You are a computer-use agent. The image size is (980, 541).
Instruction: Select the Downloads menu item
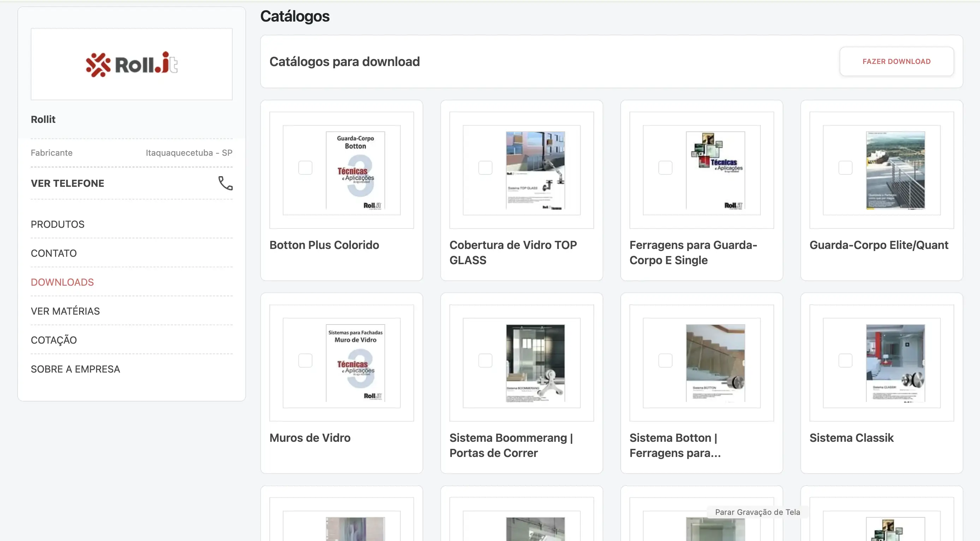click(62, 282)
